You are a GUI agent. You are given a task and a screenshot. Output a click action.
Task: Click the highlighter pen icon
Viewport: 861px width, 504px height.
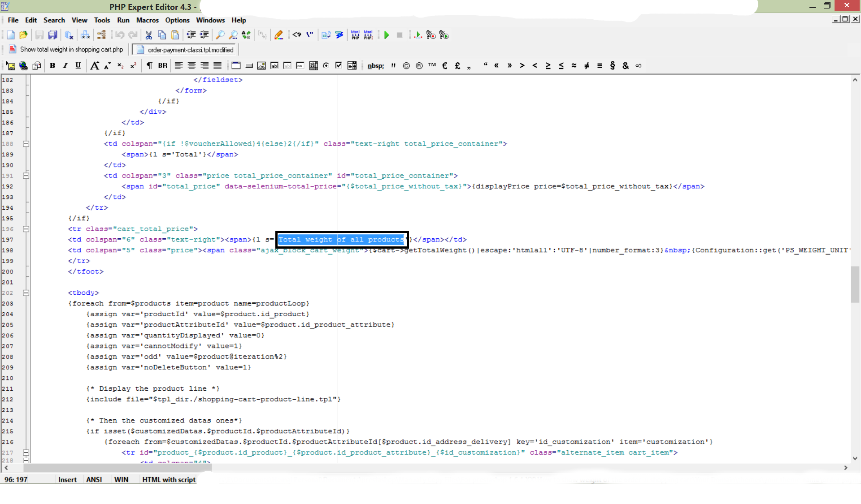(x=278, y=35)
